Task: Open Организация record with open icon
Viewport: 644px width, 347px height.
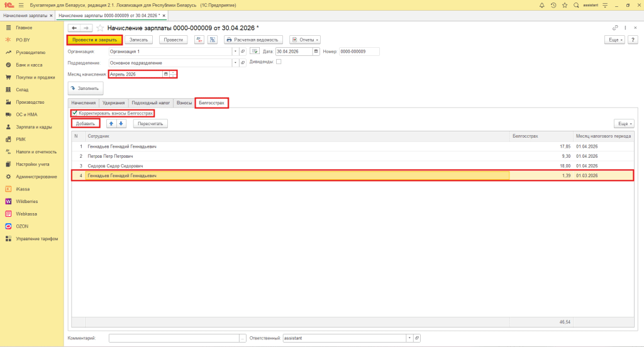Action: [243, 52]
